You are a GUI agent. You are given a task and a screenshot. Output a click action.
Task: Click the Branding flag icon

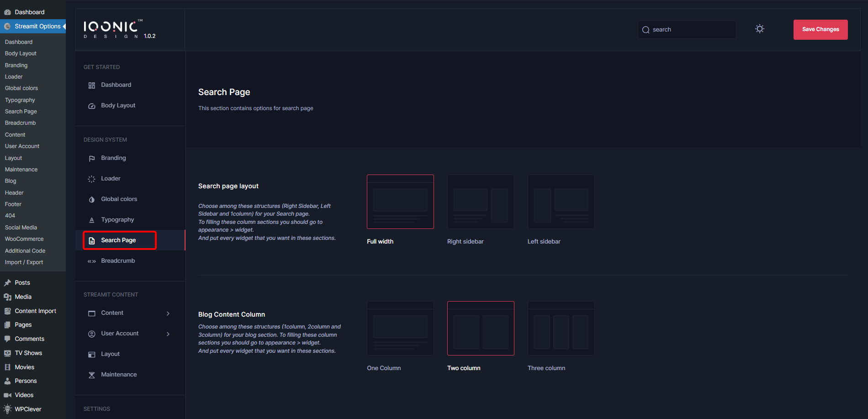tap(91, 159)
